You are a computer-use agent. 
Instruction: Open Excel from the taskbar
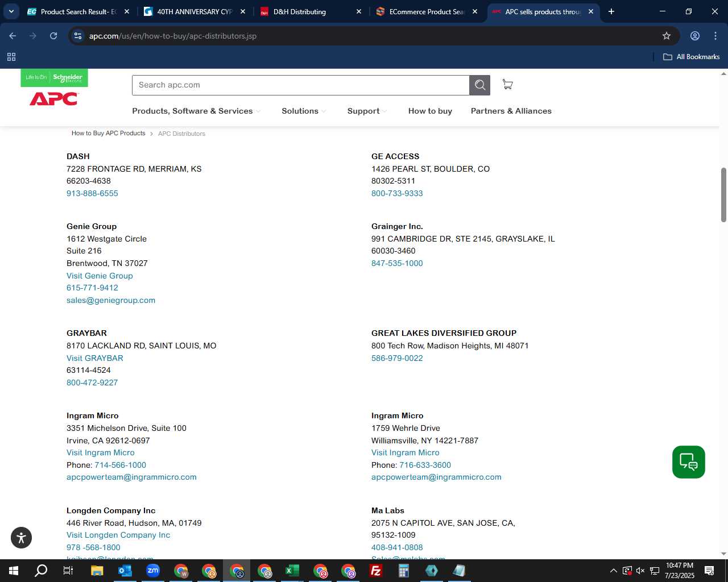292,571
